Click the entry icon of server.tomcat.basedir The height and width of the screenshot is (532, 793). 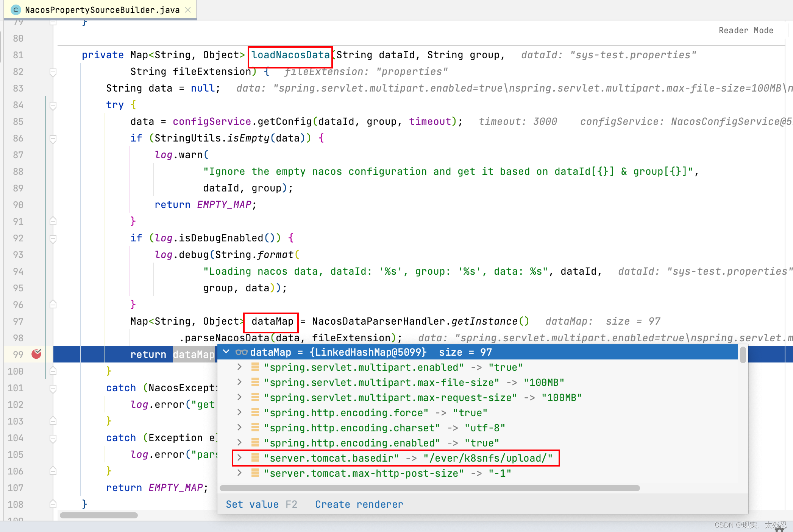[x=255, y=458]
